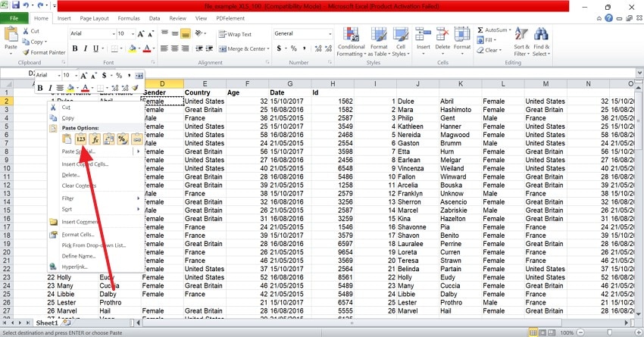644x337 pixels.
Task: Toggle Wrap Text in Alignment group
Action: 235,35
